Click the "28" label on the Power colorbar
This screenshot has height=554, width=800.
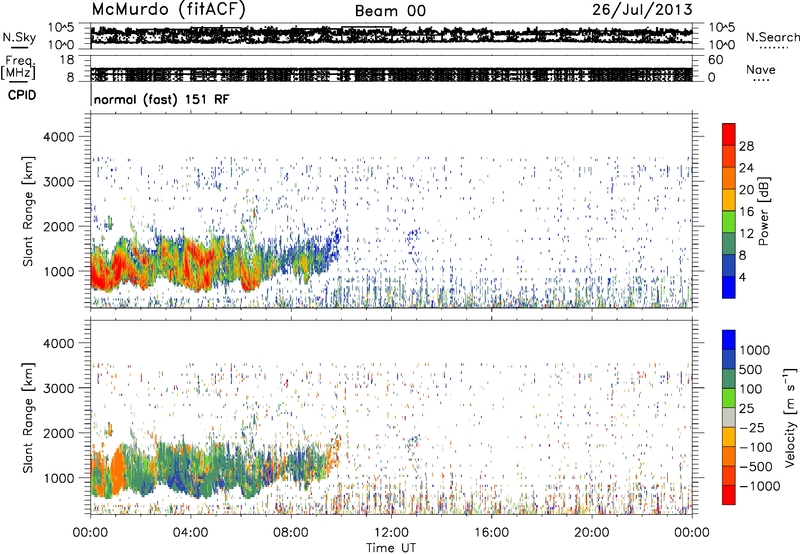pyautogui.click(x=746, y=146)
